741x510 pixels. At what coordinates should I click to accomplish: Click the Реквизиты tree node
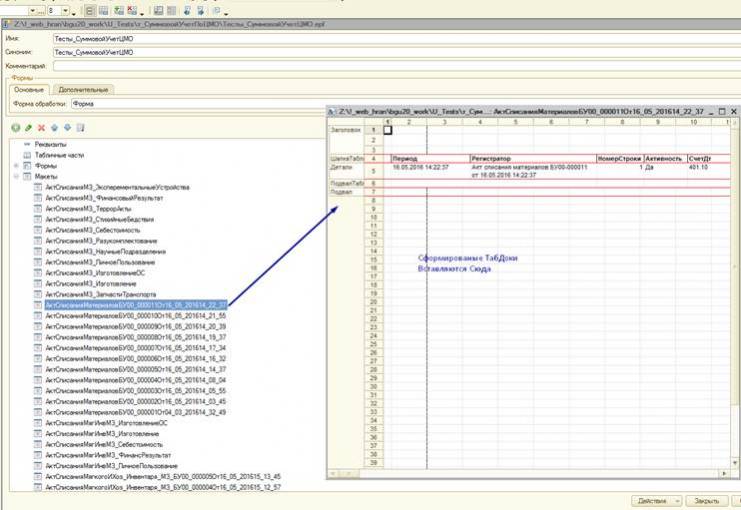(x=51, y=145)
